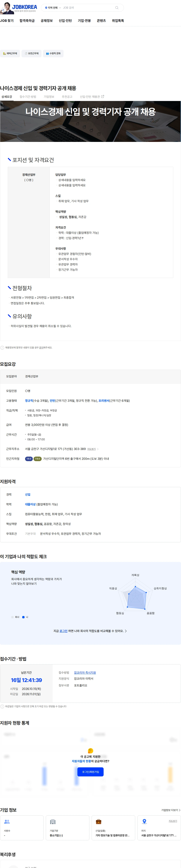Click the 로그인 link in fit check

click(63, 631)
